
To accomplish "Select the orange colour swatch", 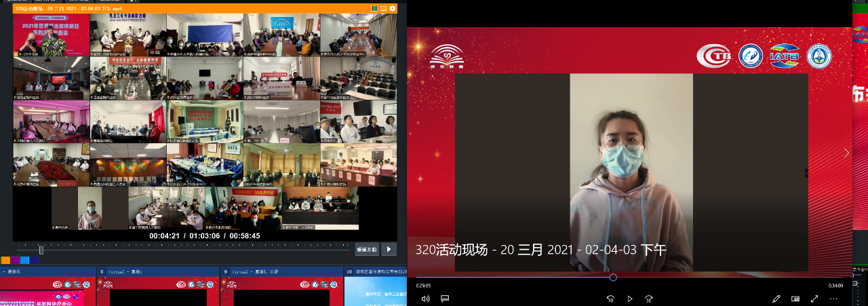I will tap(5, 260).
